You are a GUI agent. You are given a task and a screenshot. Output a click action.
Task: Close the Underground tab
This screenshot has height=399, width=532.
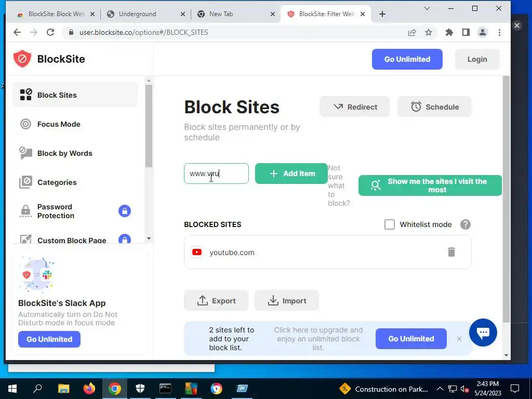pos(182,14)
